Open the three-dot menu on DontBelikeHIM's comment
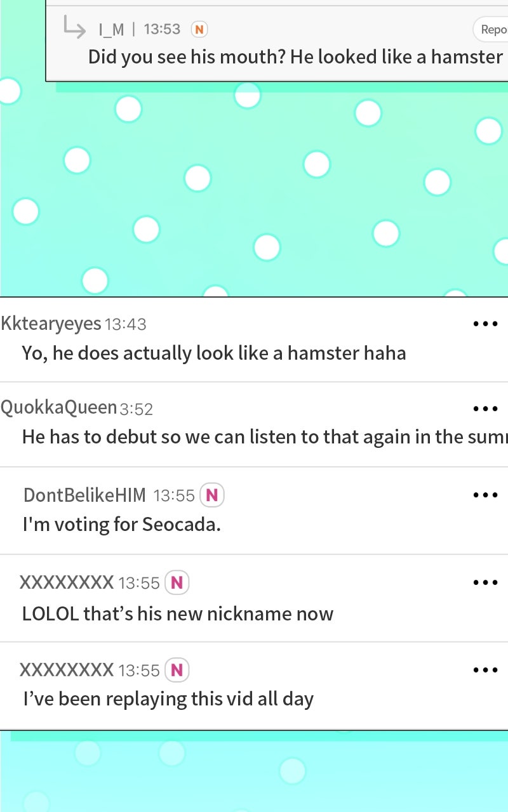508x812 pixels. point(485,495)
